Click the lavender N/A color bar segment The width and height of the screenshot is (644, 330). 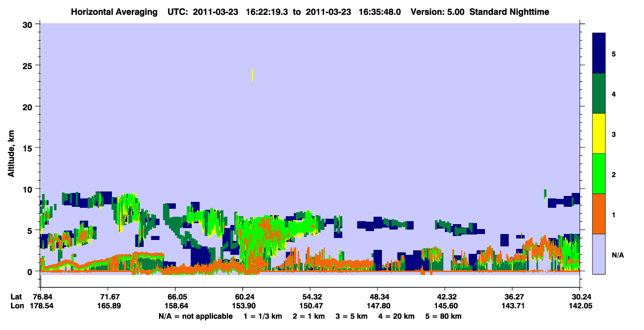pos(599,254)
